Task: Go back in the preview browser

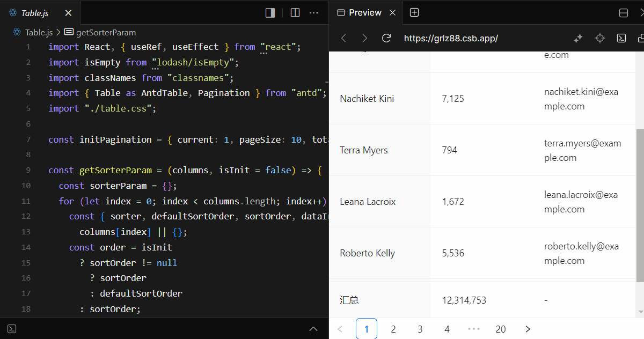Action: pos(344,38)
